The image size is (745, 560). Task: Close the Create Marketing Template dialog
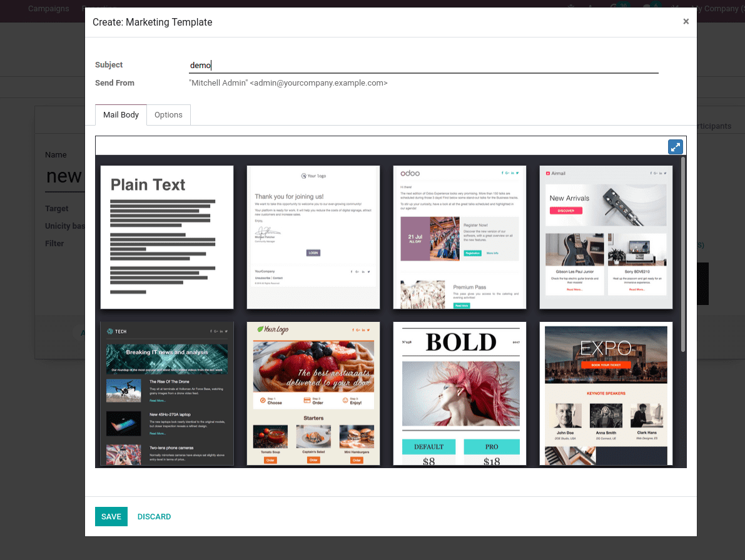tap(686, 21)
